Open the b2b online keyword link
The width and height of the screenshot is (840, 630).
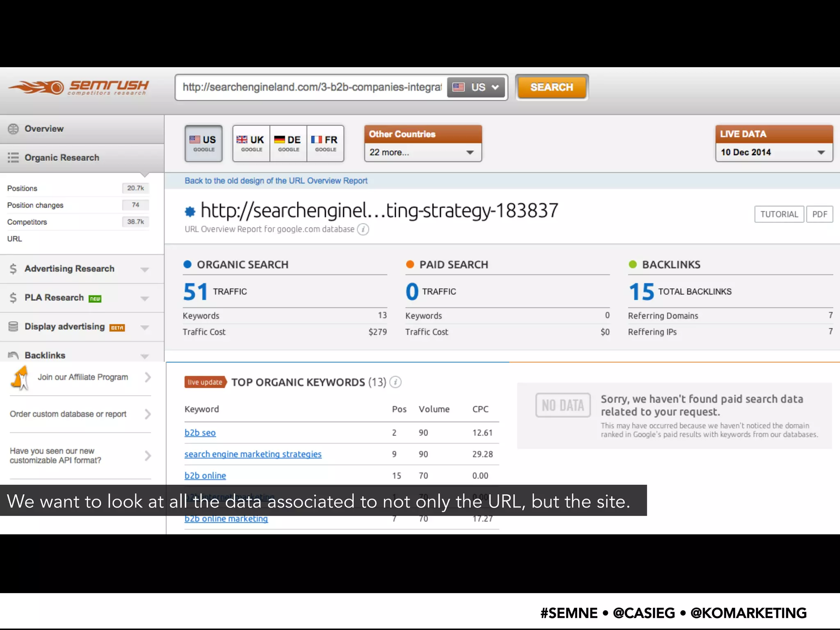click(205, 476)
